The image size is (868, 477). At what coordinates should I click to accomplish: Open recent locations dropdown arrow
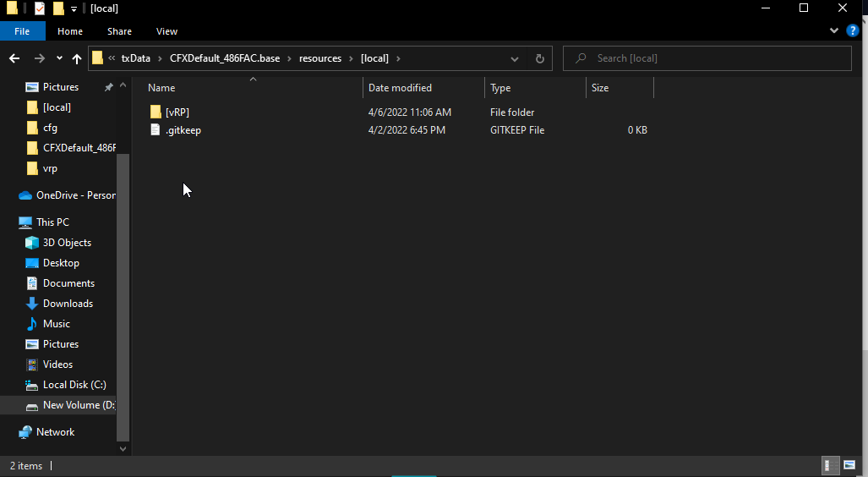coord(59,58)
